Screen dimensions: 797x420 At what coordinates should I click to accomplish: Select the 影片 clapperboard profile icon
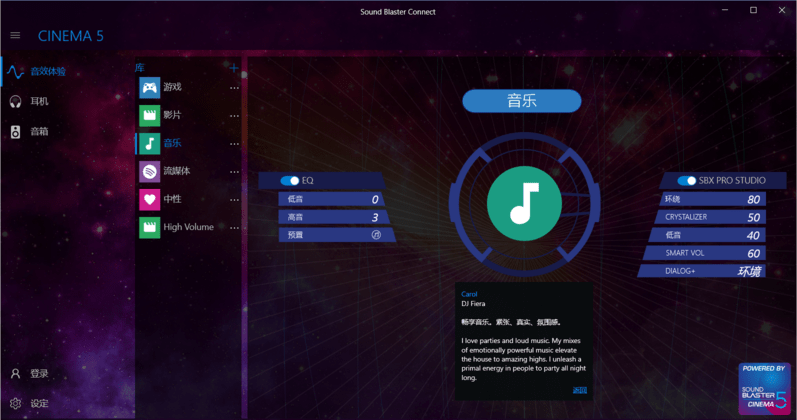[149, 115]
